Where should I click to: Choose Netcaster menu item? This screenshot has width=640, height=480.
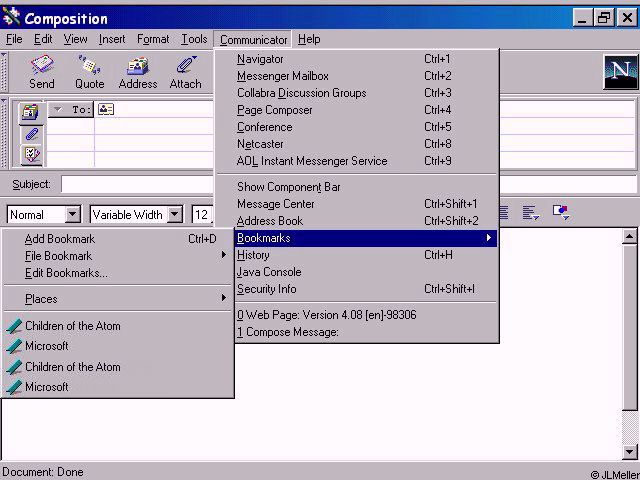pos(357,144)
